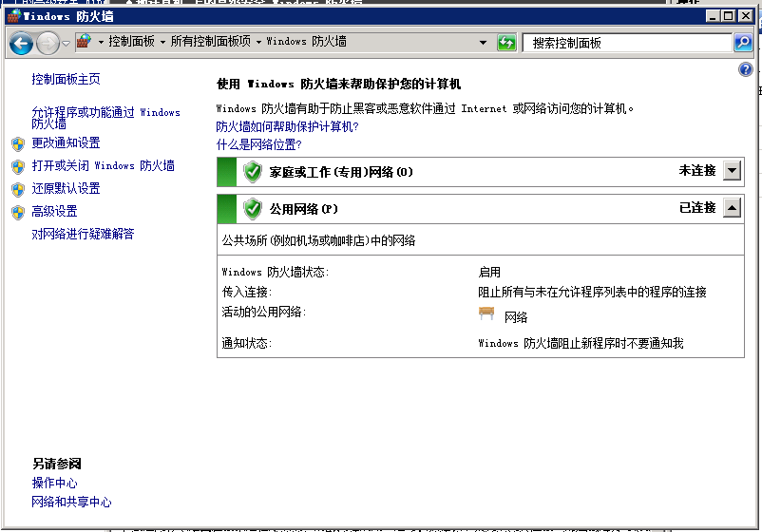Open 网络和共享中心 link
The width and height of the screenshot is (762, 532).
(x=71, y=502)
